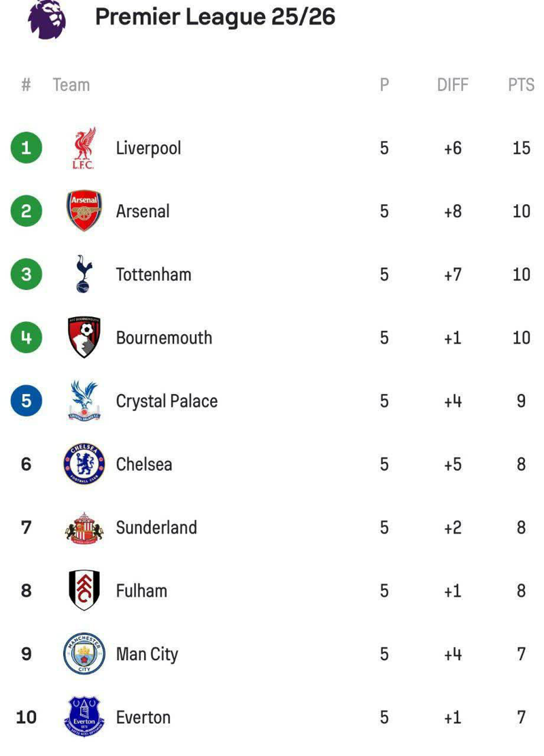
Task: Click the P games played header
Action: tap(384, 85)
